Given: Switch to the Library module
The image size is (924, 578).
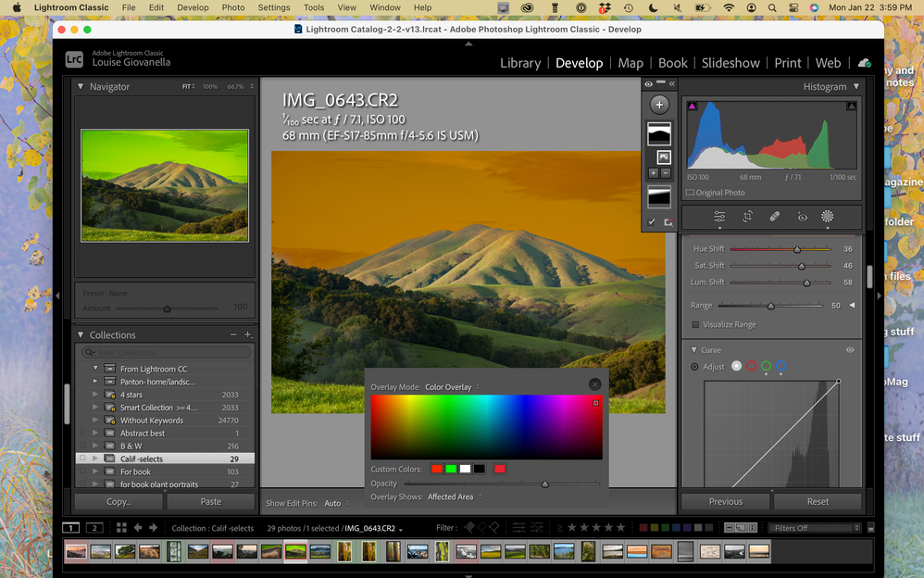Looking at the screenshot, I should coord(520,63).
